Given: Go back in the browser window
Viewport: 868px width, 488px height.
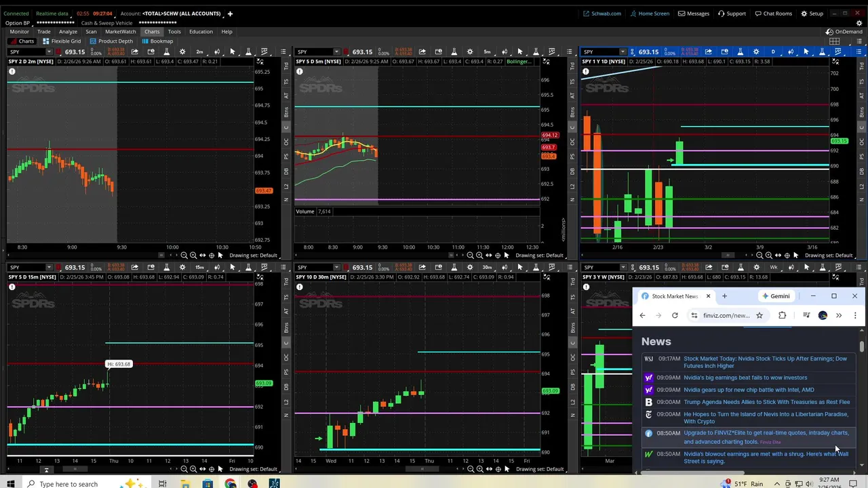Looking at the screenshot, I should click(642, 315).
